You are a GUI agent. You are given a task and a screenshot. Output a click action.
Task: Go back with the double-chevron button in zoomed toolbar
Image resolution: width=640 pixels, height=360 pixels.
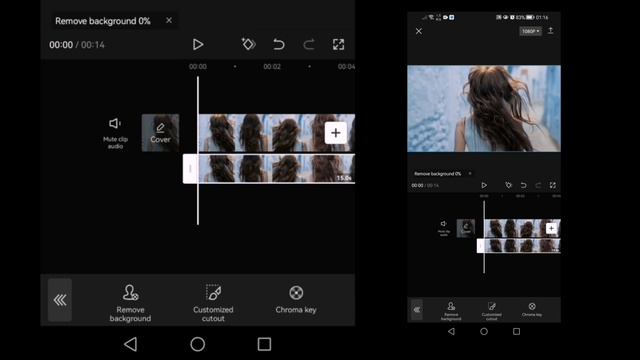(60, 300)
